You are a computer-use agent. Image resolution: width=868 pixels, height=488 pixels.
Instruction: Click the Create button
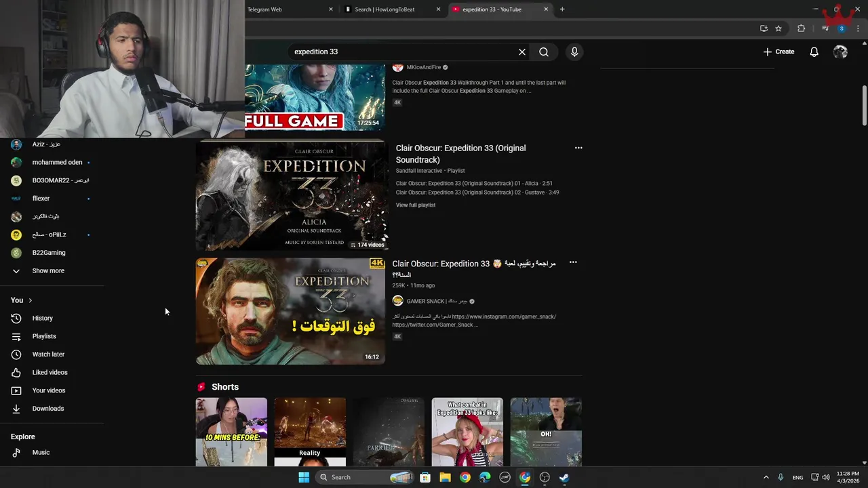coord(778,52)
